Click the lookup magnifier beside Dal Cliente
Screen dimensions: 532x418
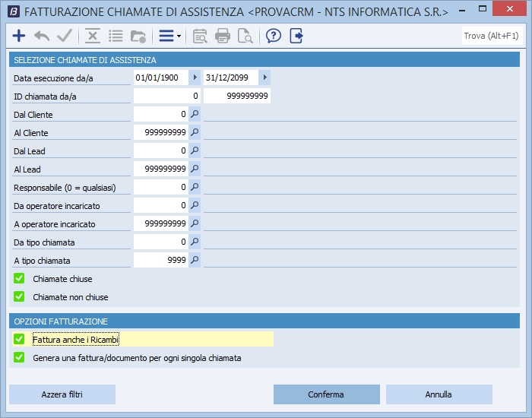pyautogui.click(x=195, y=114)
